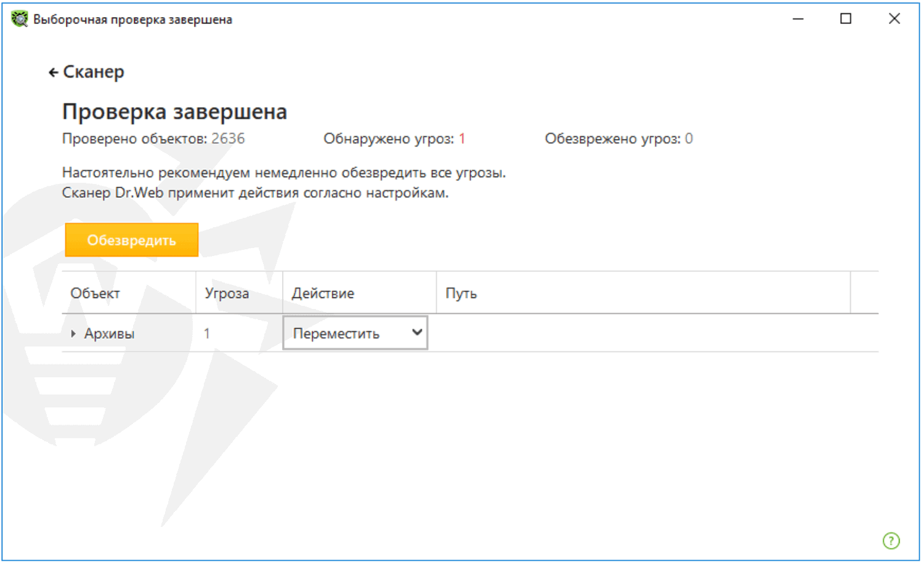Click the threat count in the Архивы row
Image resolution: width=924 pixels, height=565 pixels.
(207, 334)
